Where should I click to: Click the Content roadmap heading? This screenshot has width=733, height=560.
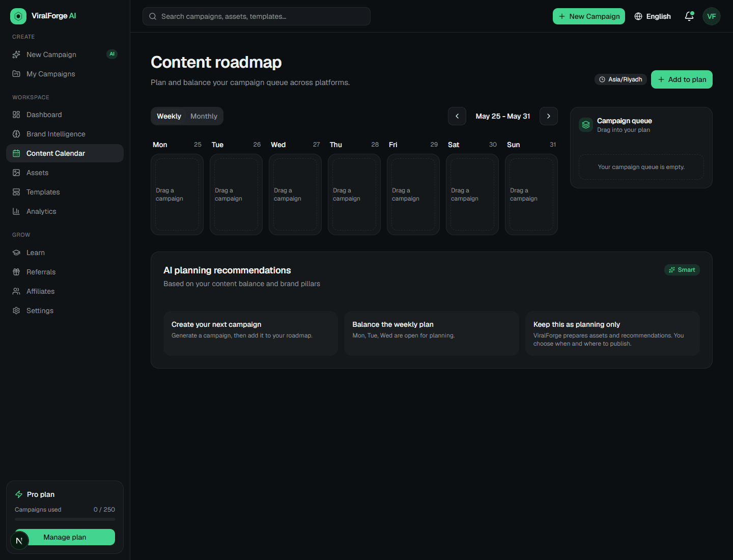click(x=216, y=62)
